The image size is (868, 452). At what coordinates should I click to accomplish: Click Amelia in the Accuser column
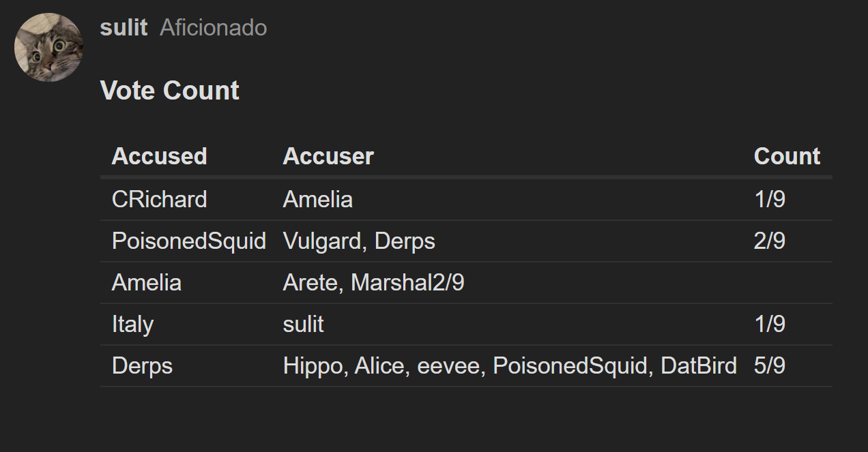pyautogui.click(x=317, y=199)
